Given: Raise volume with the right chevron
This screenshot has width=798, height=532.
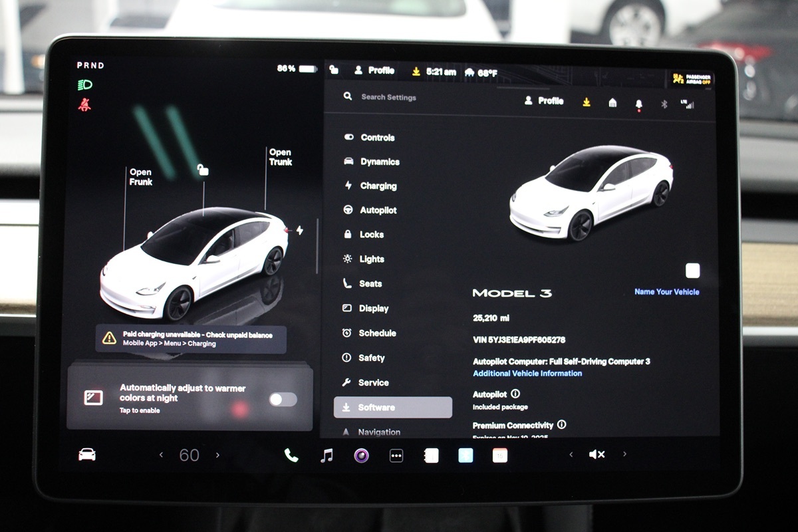Looking at the screenshot, I should (624, 454).
